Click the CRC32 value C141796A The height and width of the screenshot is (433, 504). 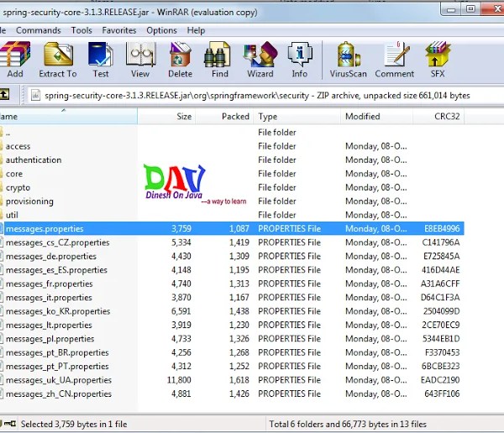441,243
